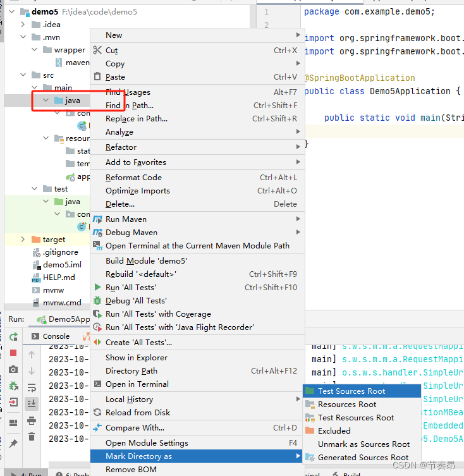Select Mark Directory as entry

tap(196, 456)
